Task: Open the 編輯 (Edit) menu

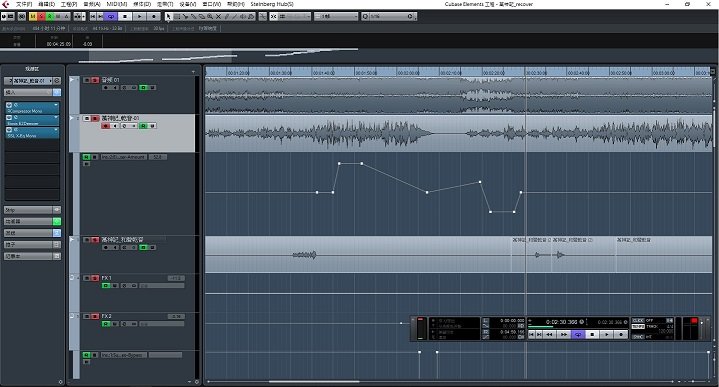Action: [x=46, y=4]
